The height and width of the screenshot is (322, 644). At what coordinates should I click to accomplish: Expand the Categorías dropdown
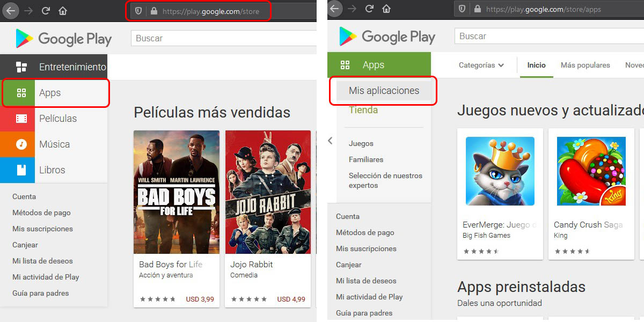click(481, 65)
